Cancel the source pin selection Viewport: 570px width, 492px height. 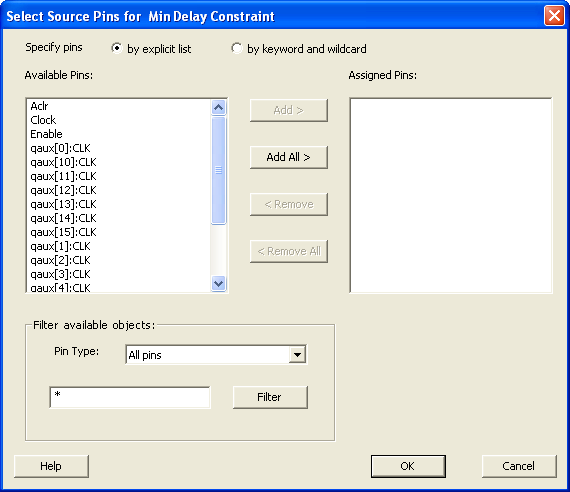[x=519, y=466]
